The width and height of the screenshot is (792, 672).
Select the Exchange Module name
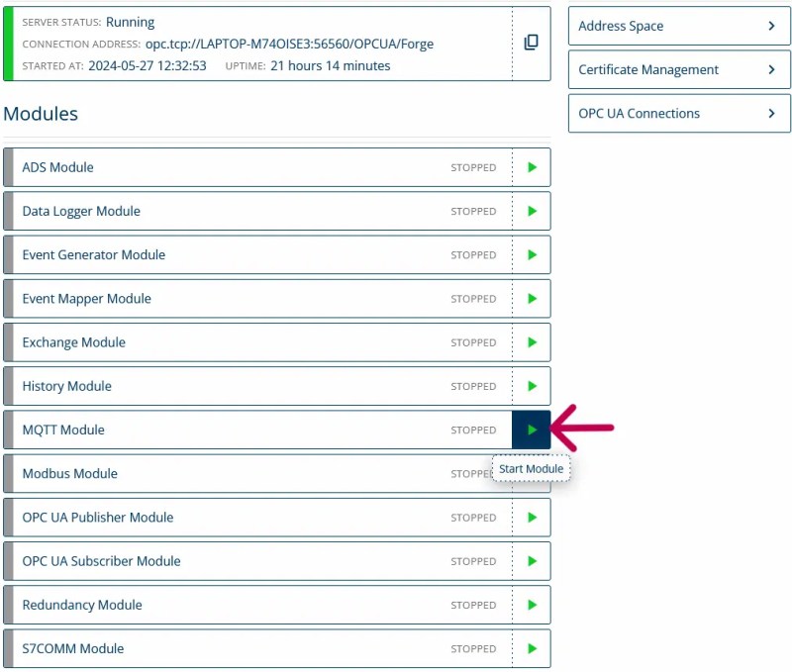click(x=73, y=342)
